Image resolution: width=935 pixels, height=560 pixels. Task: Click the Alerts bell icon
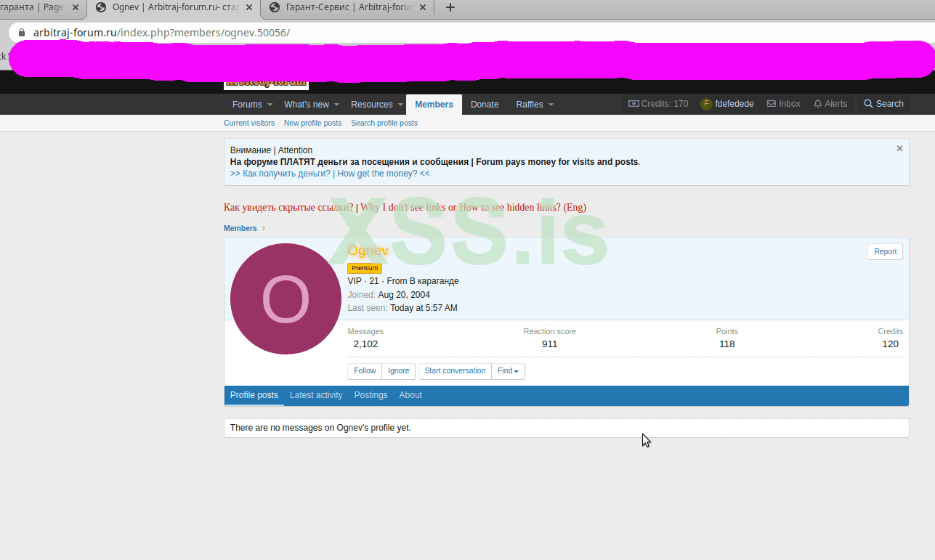click(818, 104)
